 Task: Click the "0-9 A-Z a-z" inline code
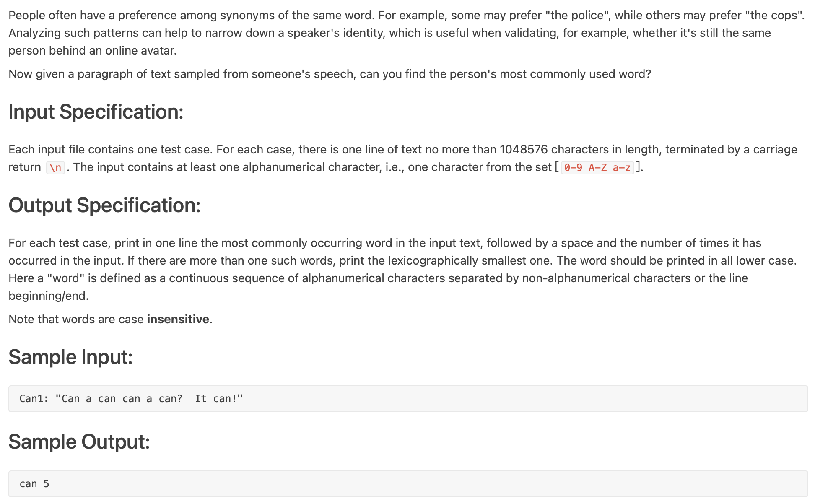click(x=597, y=168)
